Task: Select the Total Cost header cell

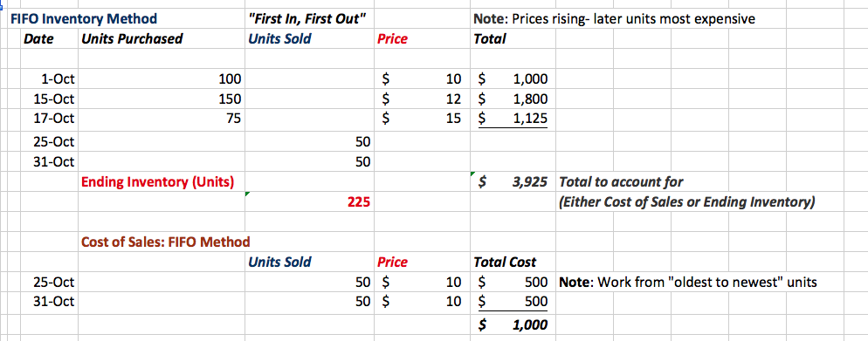Action: [505, 262]
